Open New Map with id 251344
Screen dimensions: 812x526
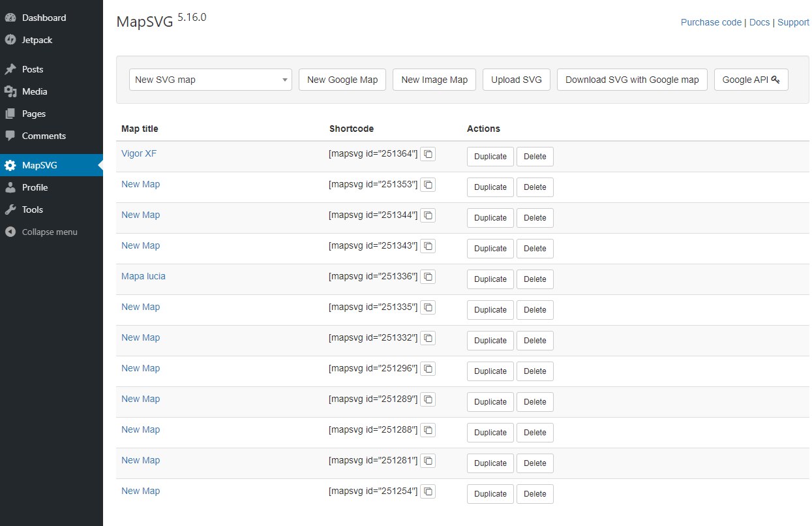pyautogui.click(x=140, y=215)
